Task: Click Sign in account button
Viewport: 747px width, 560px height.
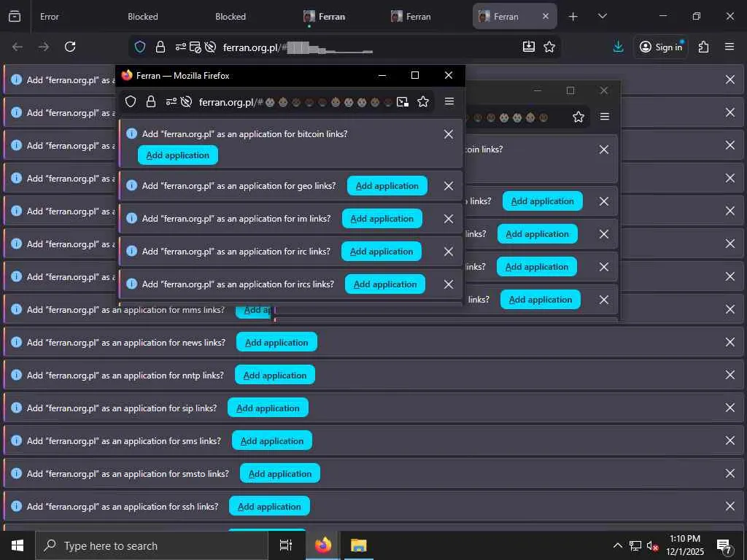Action: 661,47
